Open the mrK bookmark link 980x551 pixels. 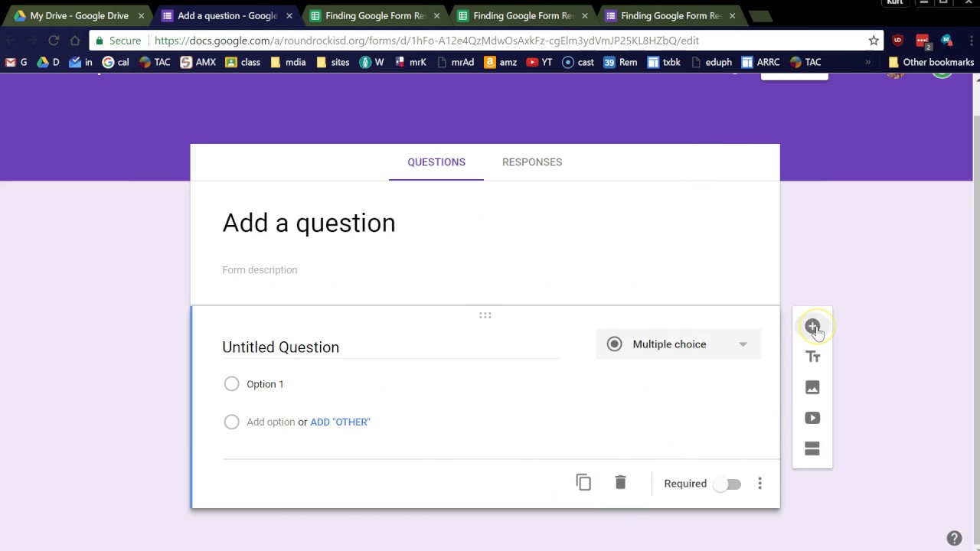[410, 62]
